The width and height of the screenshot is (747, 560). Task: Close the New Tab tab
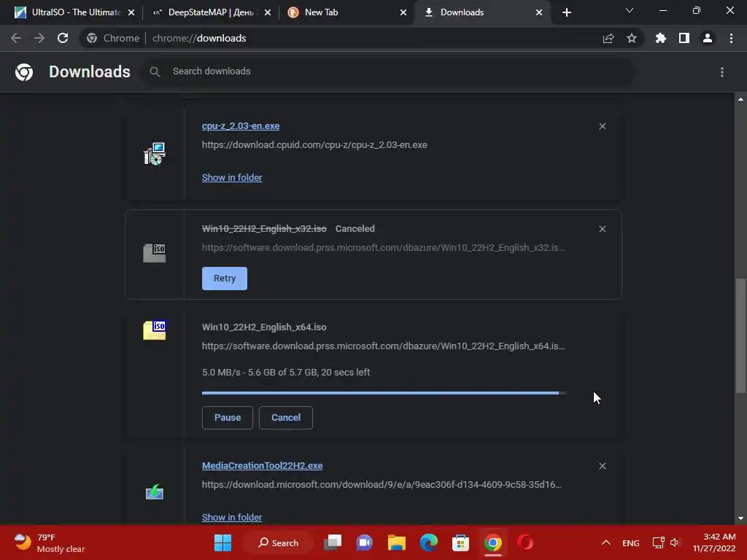(403, 12)
